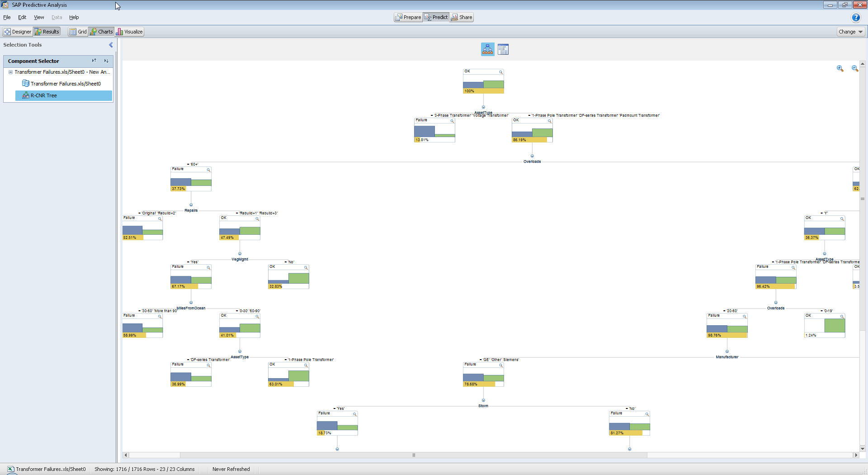Open the blue help icon
The image size is (868, 475).
[856, 18]
